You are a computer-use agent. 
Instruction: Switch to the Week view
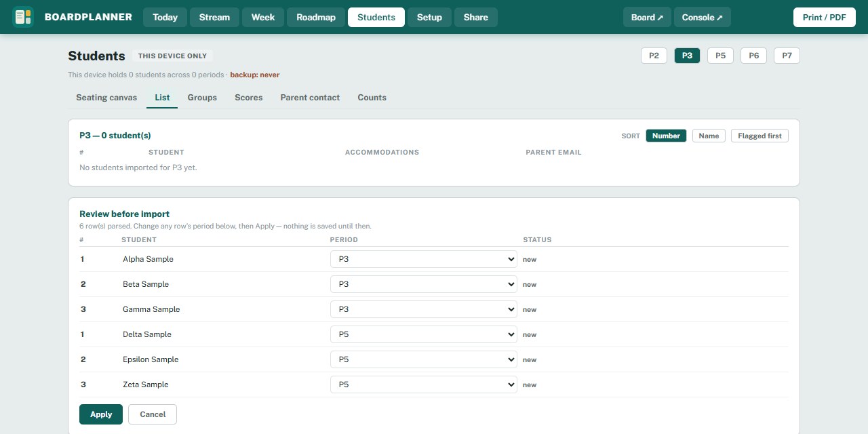pos(263,17)
